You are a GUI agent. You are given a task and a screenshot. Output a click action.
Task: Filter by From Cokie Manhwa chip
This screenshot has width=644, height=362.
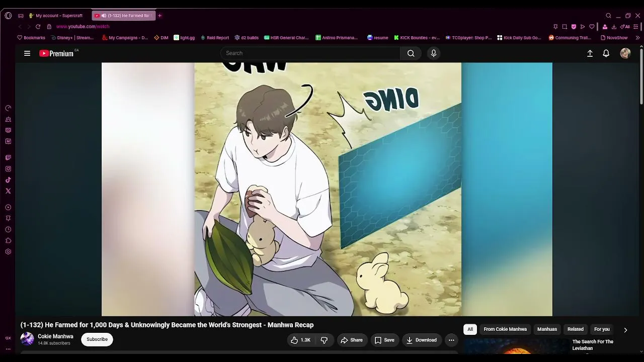[x=505, y=329]
